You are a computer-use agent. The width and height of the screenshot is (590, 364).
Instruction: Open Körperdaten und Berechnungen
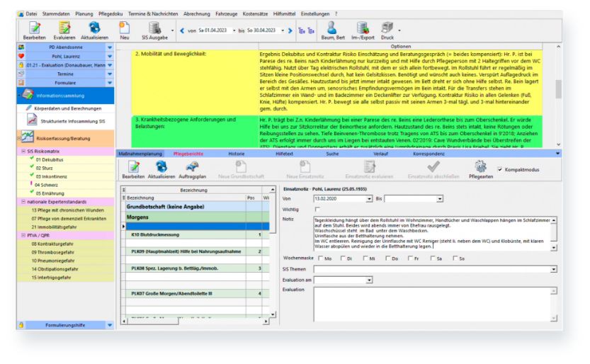69,108
